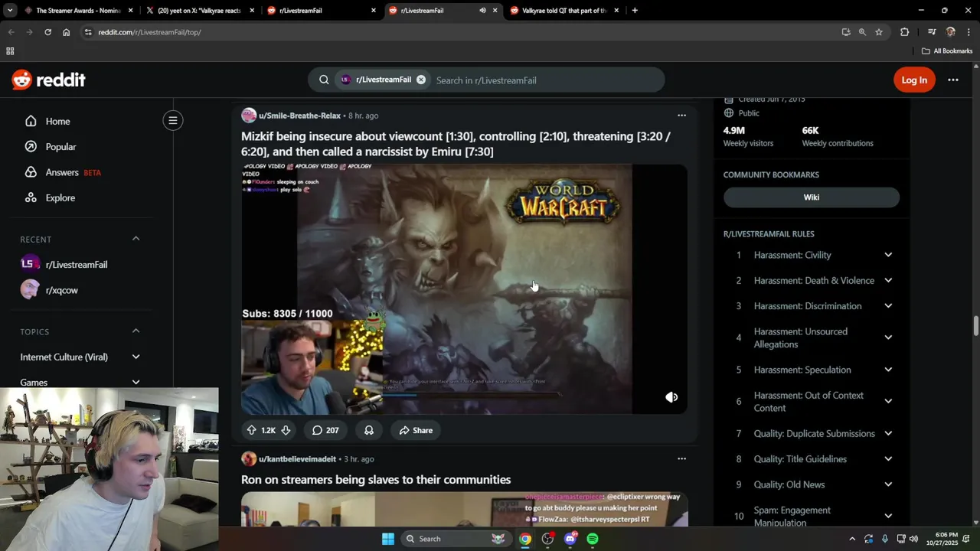Go to the browser home page
This screenshot has width=980, height=551.
click(67, 32)
